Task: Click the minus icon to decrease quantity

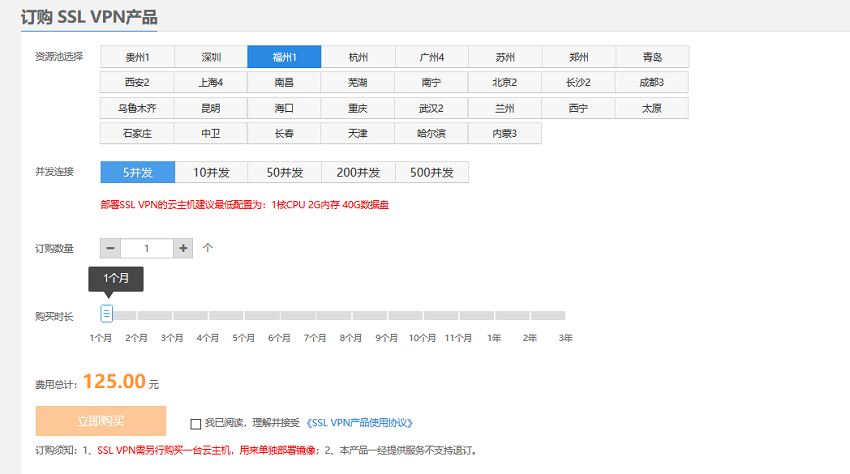Action: (x=111, y=248)
